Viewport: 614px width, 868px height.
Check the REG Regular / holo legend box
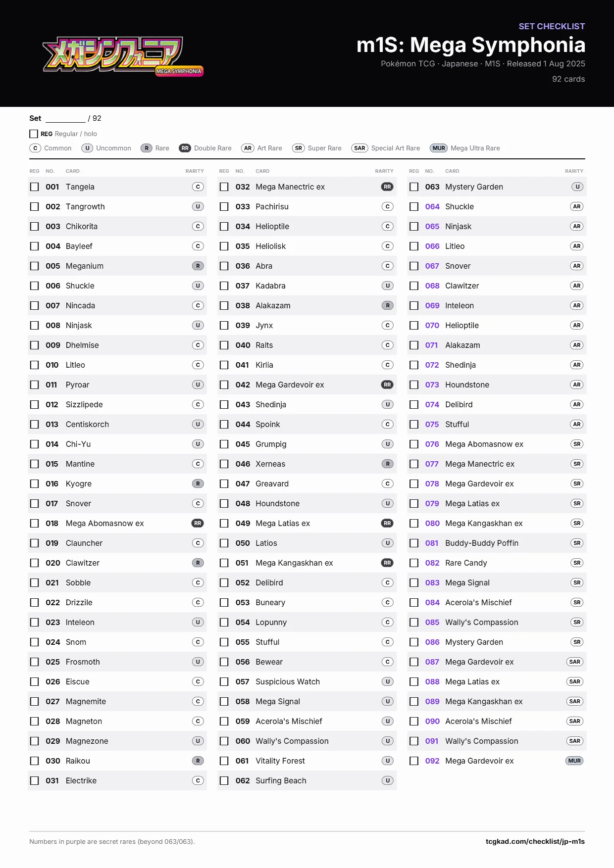click(34, 134)
